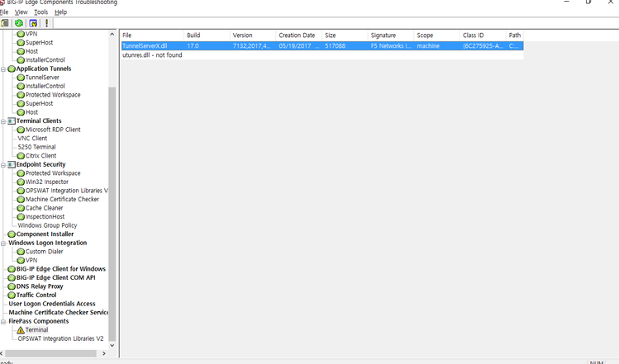Click the tree horizontal scroll-right arrow
619x364 pixels.
pyautogui.click(x=104, y=353)
